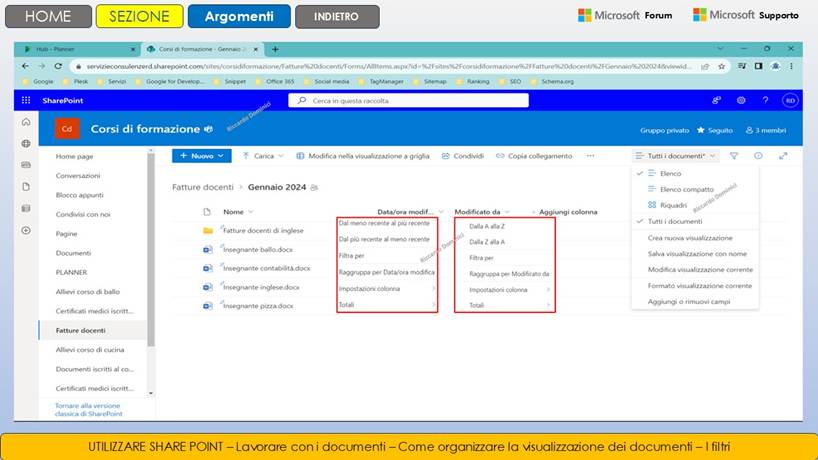Open the help question mark icon
Image resolution: width=818 pixels, height=460 pixels.
765,100
